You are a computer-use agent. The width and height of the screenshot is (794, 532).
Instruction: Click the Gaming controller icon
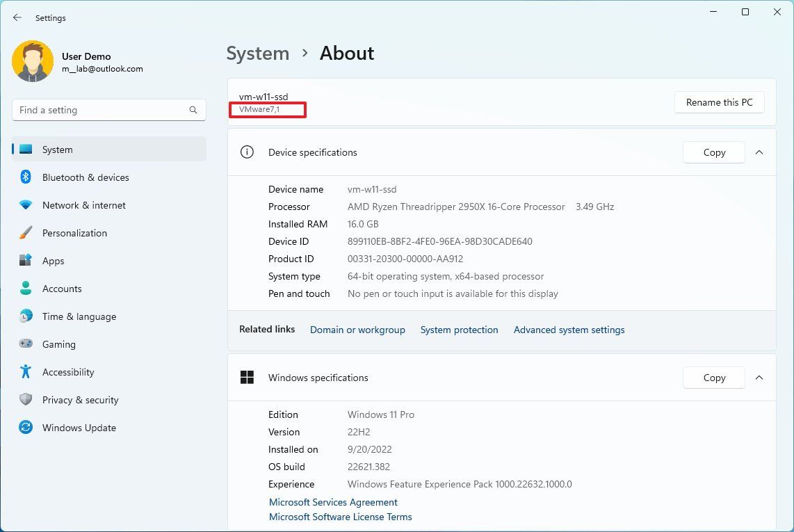point(25,344)
